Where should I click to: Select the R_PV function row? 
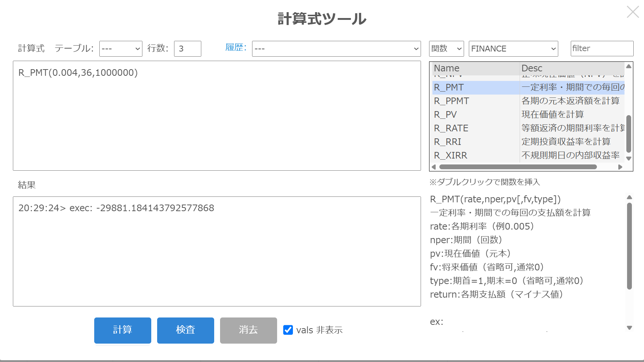coord(528,115)
